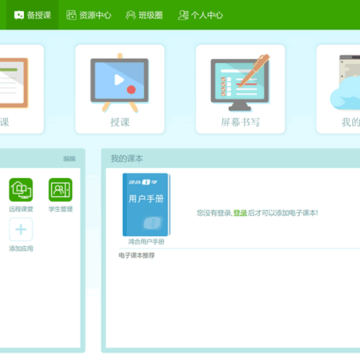Open the 用户手册 book cover
Screen dimensions: 360x360
(x=146, y=205)
